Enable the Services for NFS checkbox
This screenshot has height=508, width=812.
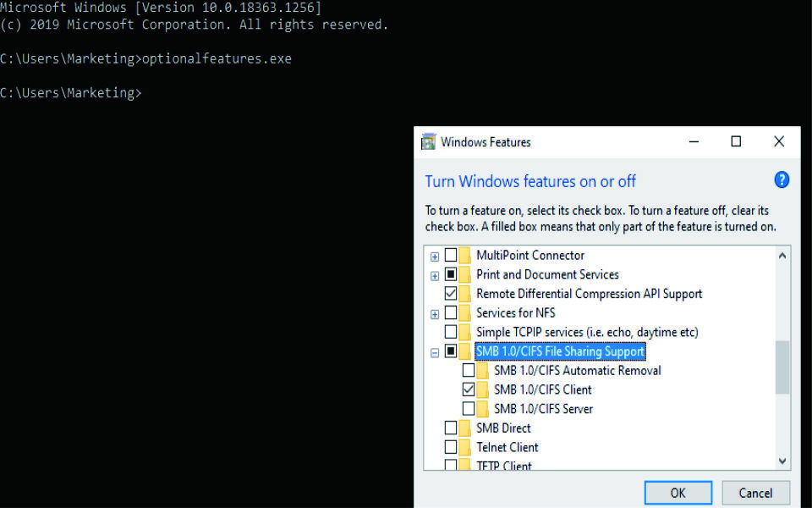[451, 312]
